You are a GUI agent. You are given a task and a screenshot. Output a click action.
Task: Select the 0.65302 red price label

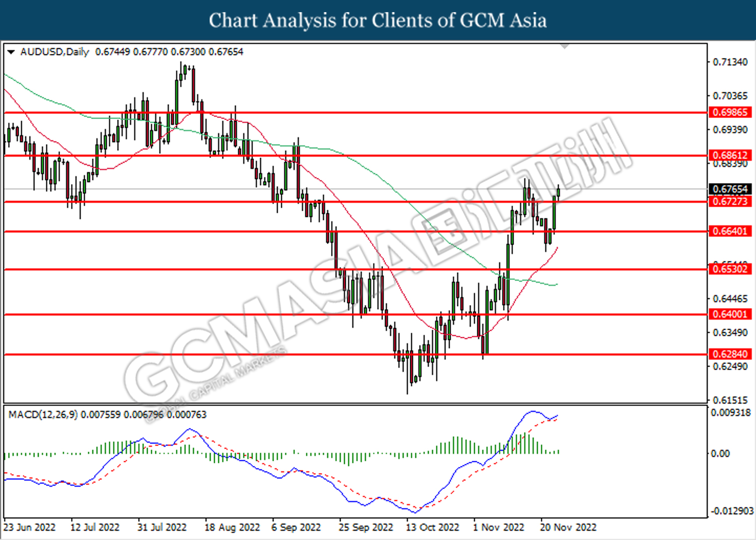730,269
